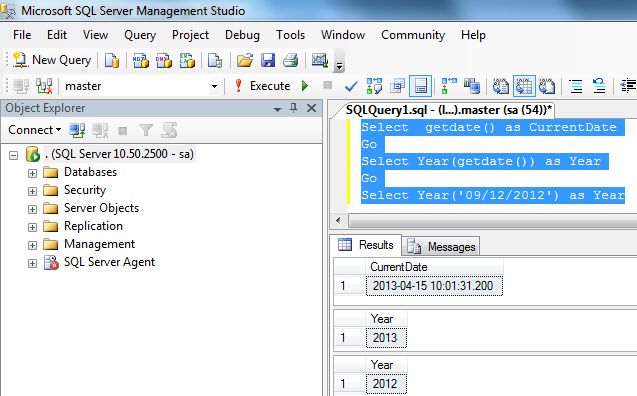
Task: Open the Connect dropdown in Object Explorer
Action: point(35,130)
